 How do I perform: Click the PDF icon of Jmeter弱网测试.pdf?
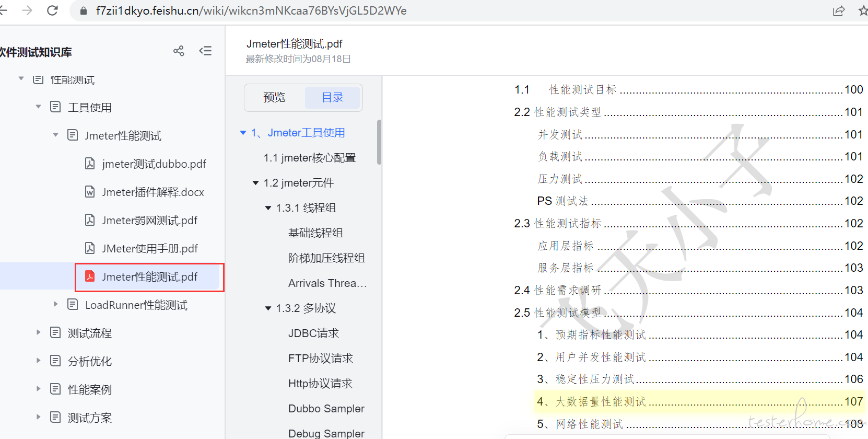[90, 220]
